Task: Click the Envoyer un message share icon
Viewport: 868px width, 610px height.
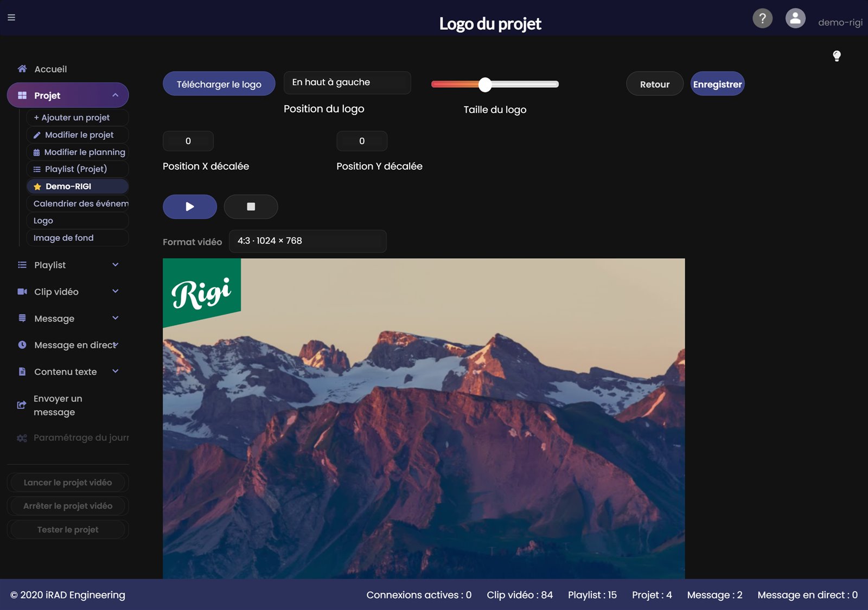Action: (22, 405)
